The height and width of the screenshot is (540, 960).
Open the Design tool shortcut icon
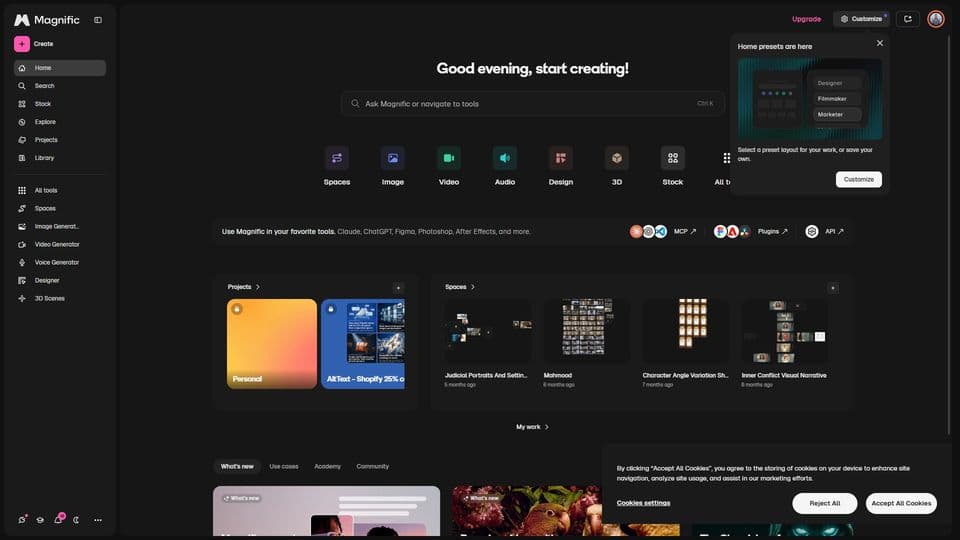click(561, 158)
